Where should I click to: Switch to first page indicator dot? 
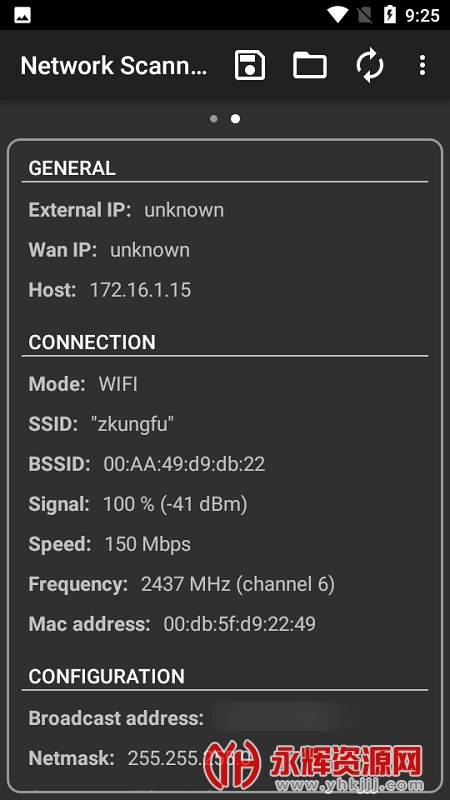pyautogui.click(x=214, y=119)
